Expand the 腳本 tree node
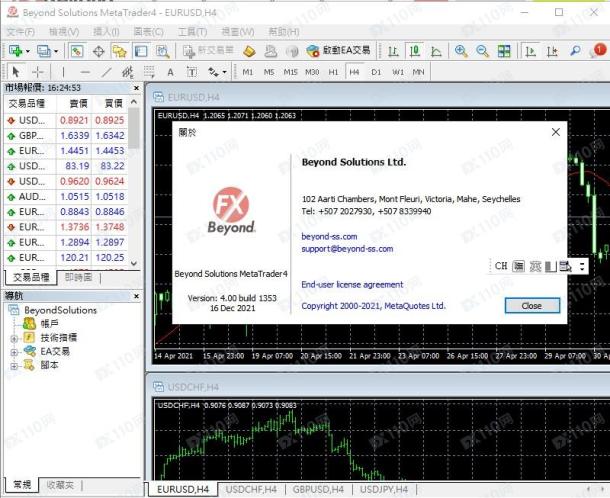The image size is (610, 498). click(14, 366)
